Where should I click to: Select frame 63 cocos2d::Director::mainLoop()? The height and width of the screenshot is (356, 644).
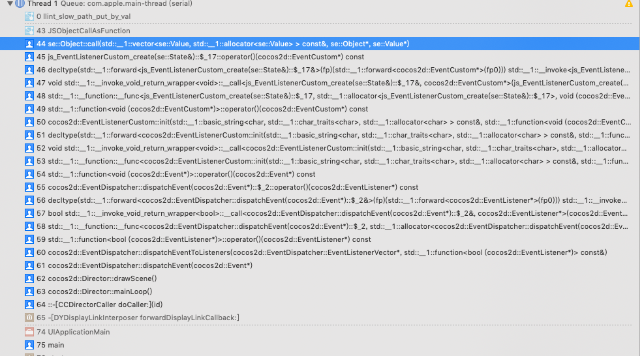[94, 292]
